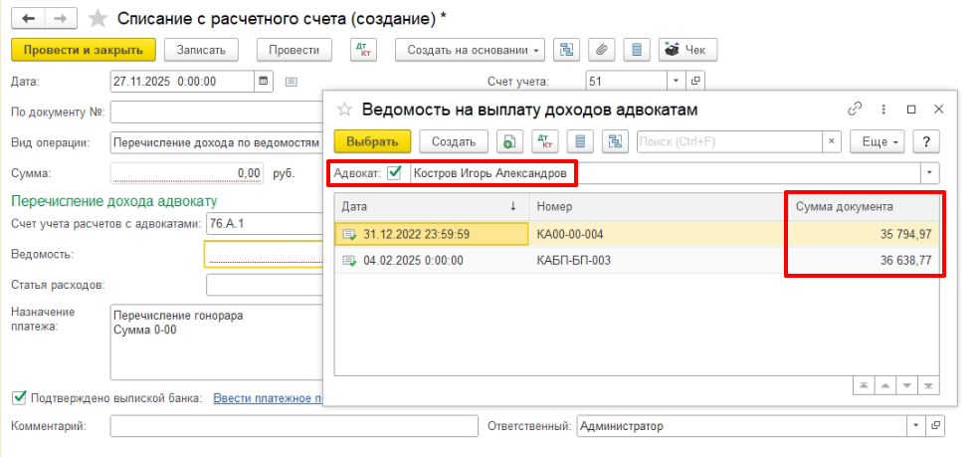Image resolution: width=980 pixels, height=457 pixels.
Task: Open the Еще menu in dialog
Action: (879, 141)
